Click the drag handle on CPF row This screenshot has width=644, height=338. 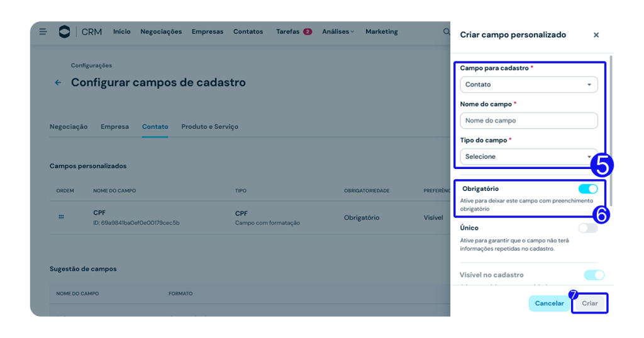(x=61, y=217)
